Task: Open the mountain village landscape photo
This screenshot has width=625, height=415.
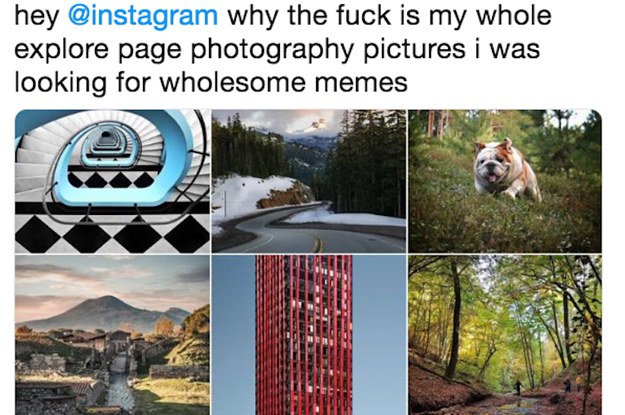Action: [112, 335]
